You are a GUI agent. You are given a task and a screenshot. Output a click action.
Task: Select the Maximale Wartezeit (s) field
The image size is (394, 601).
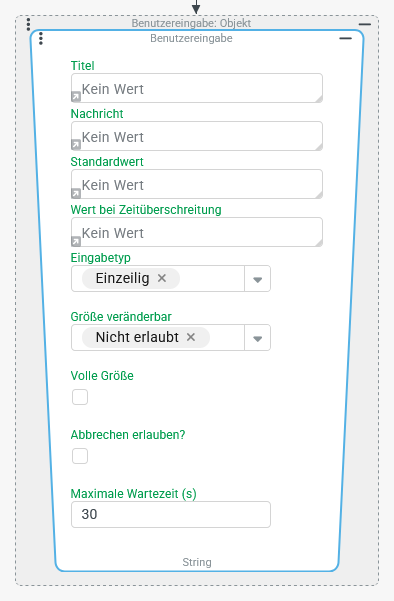[x=171, y=514]
